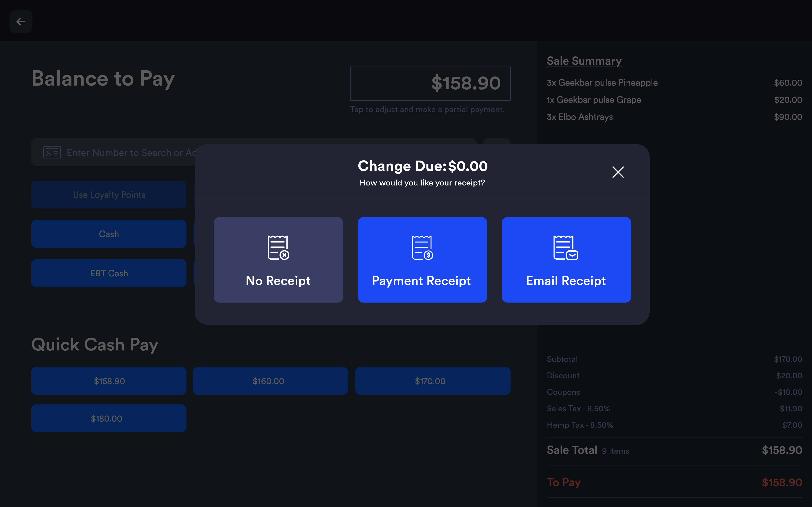812x507 pixels.
Task: Click the back arrow icon
Action: pos(21,22)
